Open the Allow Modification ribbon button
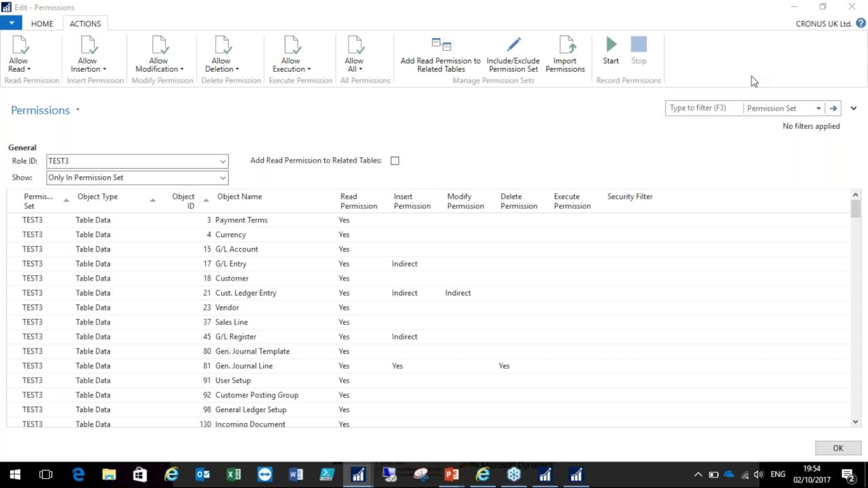The image size is (868, 488). click(159, 55)
